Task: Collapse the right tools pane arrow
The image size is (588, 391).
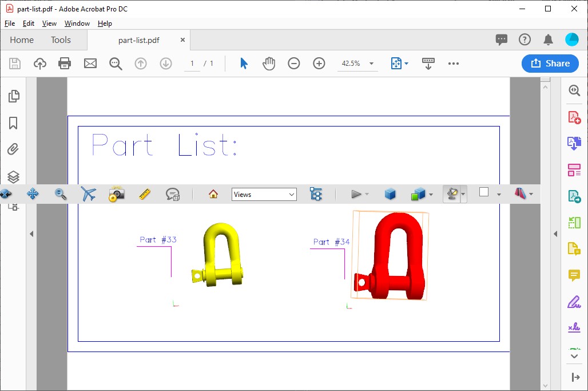Action: point(555,234)
